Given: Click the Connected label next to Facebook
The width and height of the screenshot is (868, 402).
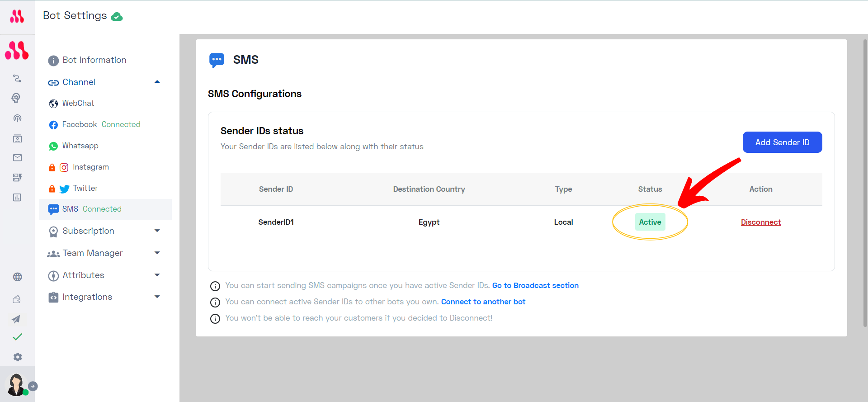Looking at the screenshot, I should coord(121,124).
